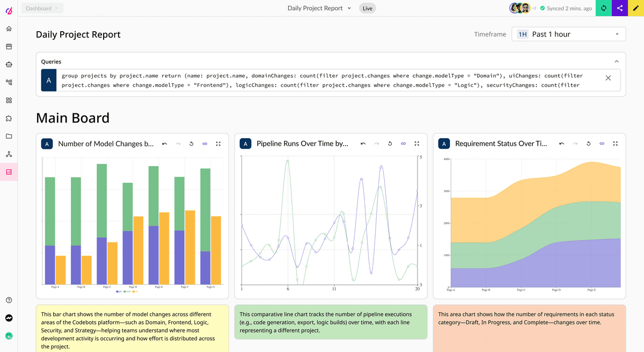Open the puzzle piece plugins icon
The image size is (644, 352).
(x=9, y=118)
